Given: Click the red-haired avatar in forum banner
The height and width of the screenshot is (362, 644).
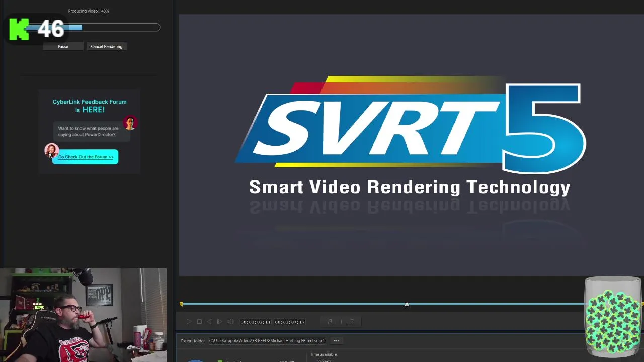Looking at the screenshot, I should [x=51, y=150].
